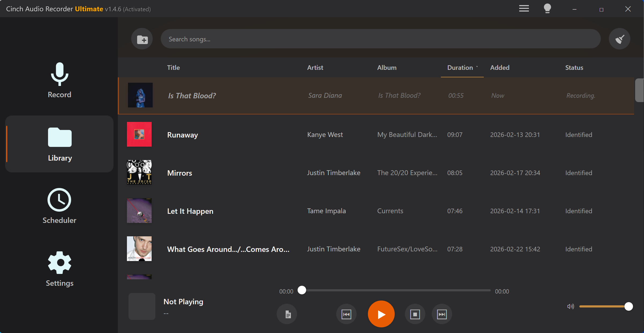Viewport: 644px width, 333px height.
Task: Click duration "08:05"
Action: (x=455, y=173)
